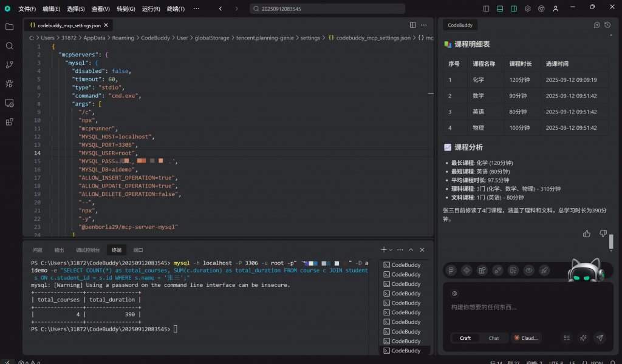Click the split editor right button
622x364 pixels.
coord(413,25)
